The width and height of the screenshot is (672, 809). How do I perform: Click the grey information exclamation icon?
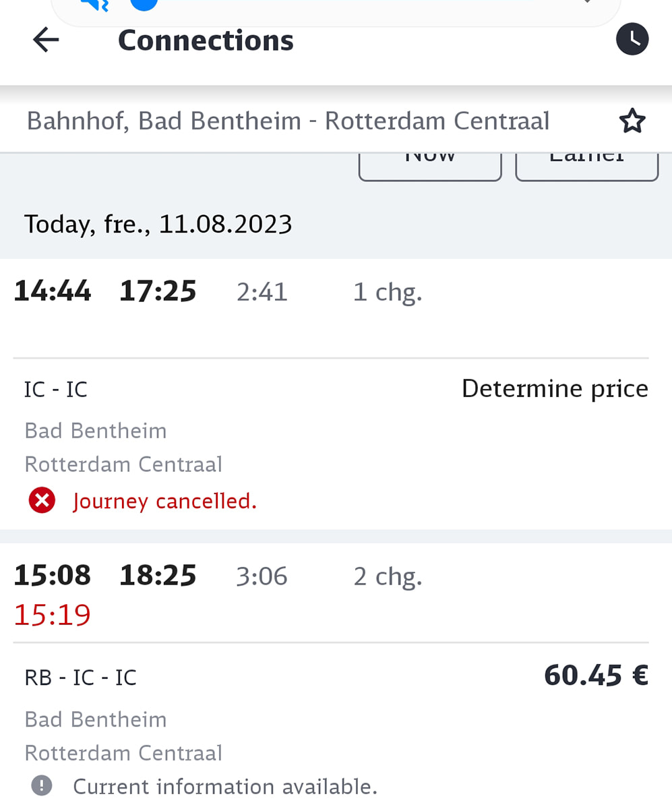pos(42,785)
